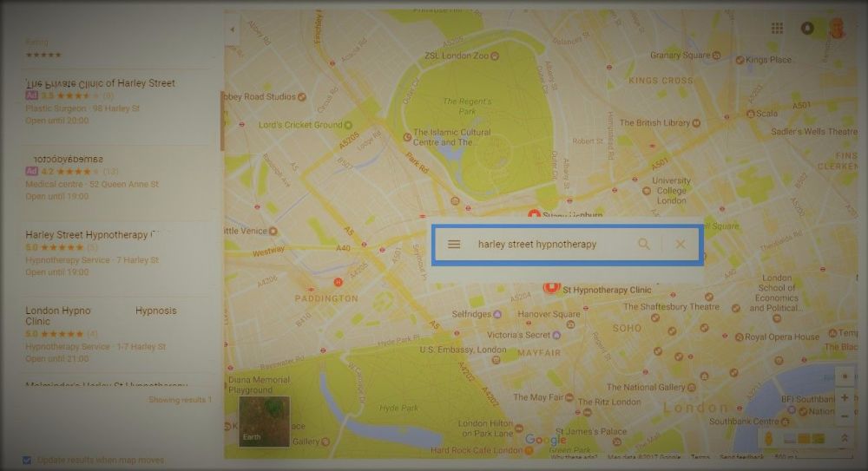Open the Google account avatar
Screen dimensions: 868x471
pyautogui.click(x=837, y=29)
